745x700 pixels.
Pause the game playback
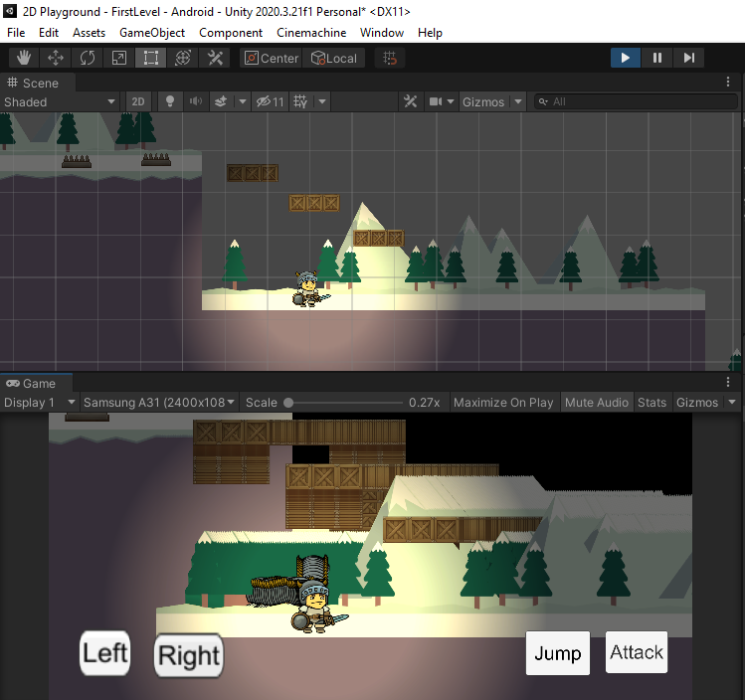tap(657, 58)
